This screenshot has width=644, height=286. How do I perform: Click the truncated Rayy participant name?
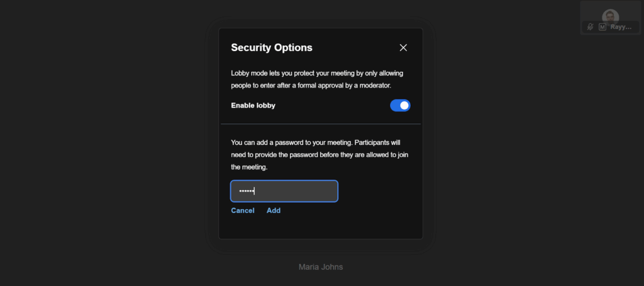tap(620, 27)
